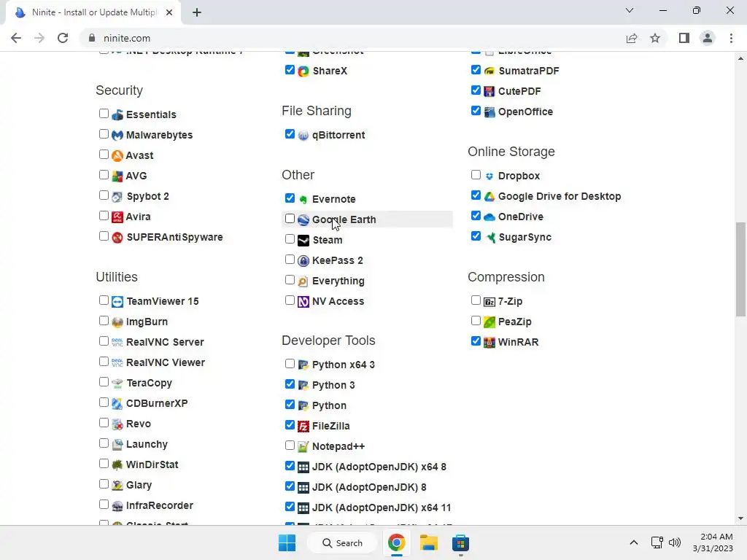
Task: Click the Launchy label
Action: (x=147, y=444)
